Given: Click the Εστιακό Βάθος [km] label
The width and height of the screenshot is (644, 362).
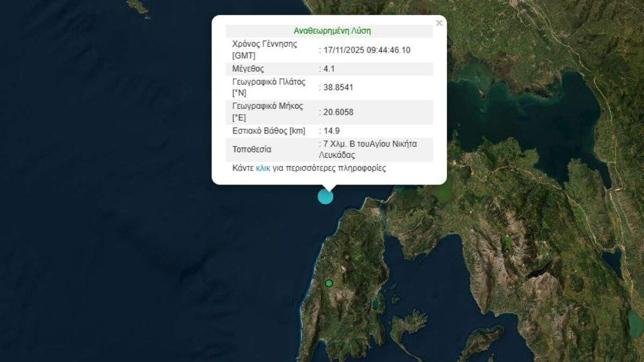Looking at the screenshot, I should pyautogui.click(x=268, y=131).
